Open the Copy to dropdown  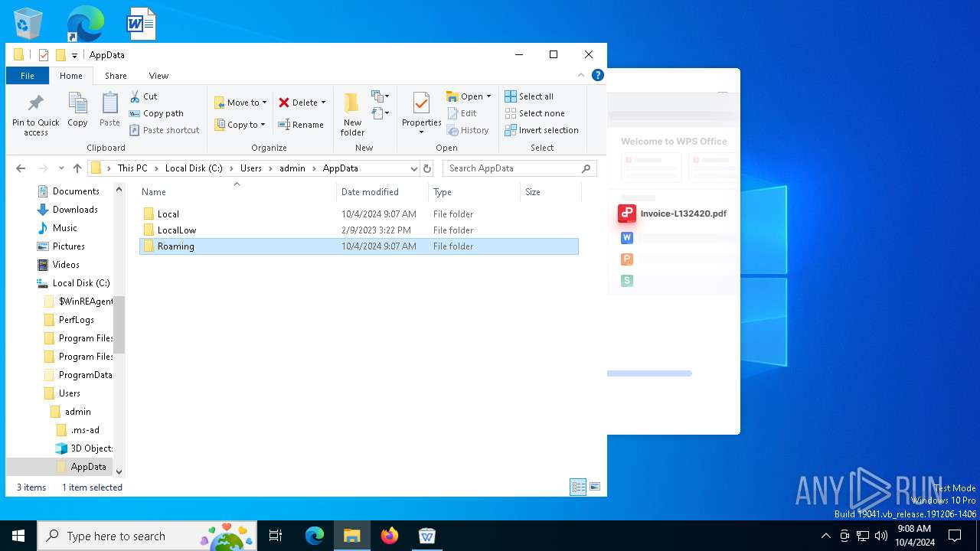240,125
